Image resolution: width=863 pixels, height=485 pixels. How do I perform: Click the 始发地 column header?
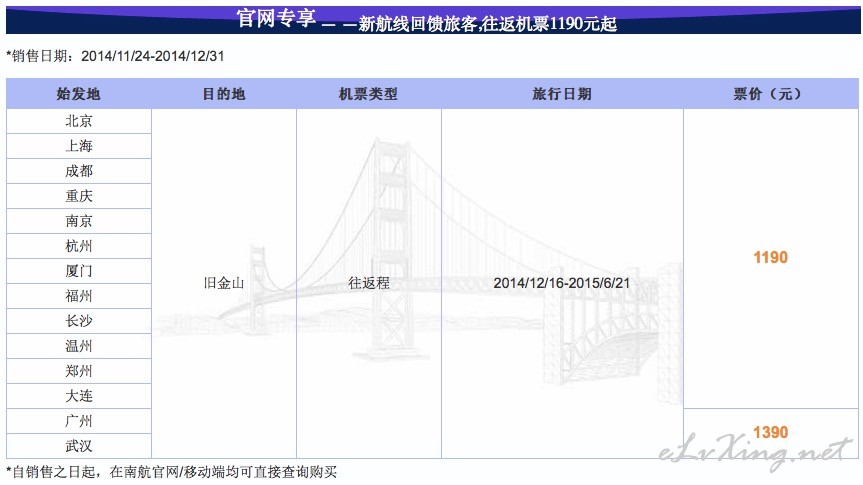tap(79, 94)
